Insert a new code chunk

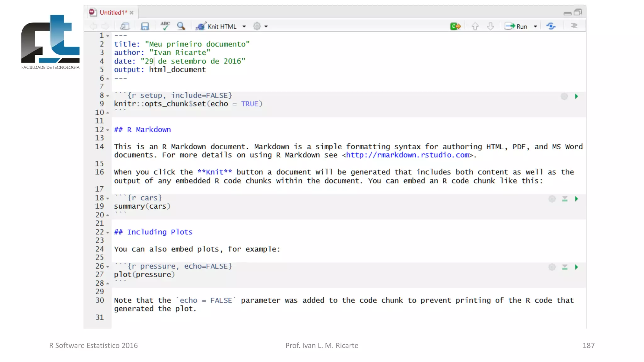coord(455,26)
